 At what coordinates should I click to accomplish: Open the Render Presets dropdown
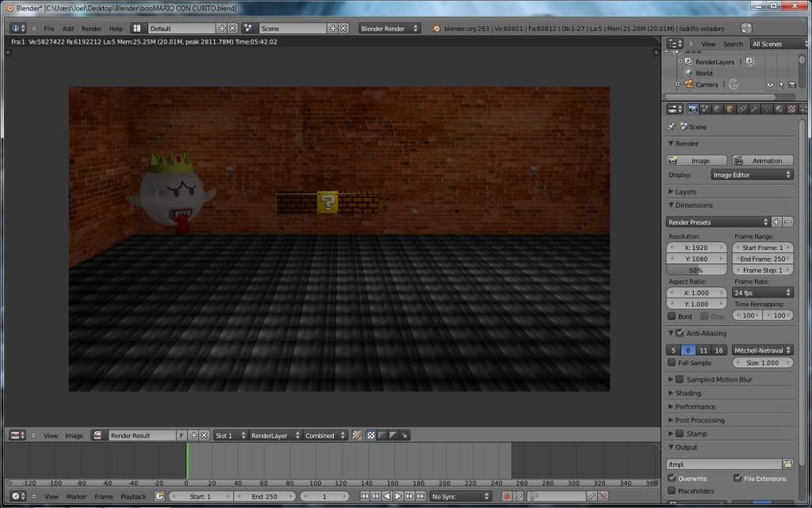tap(718, 222)
